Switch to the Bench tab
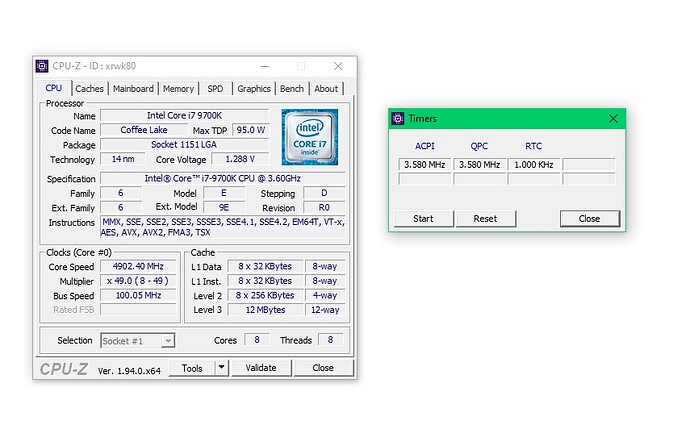 pos(292,88)
